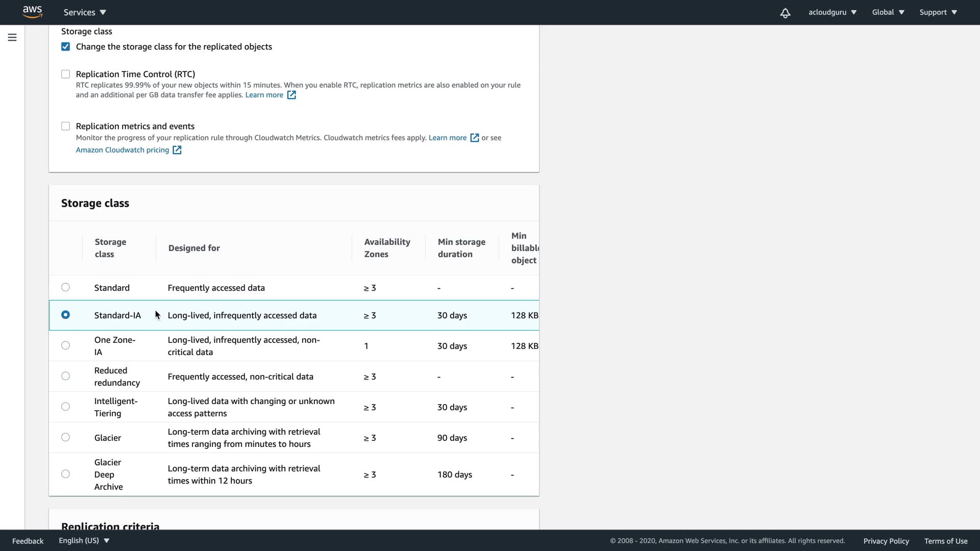The height and width of the screenshot is (551, 980).
Task: Enable Replication metrics and events checkbox
Action: coord(66,127)
